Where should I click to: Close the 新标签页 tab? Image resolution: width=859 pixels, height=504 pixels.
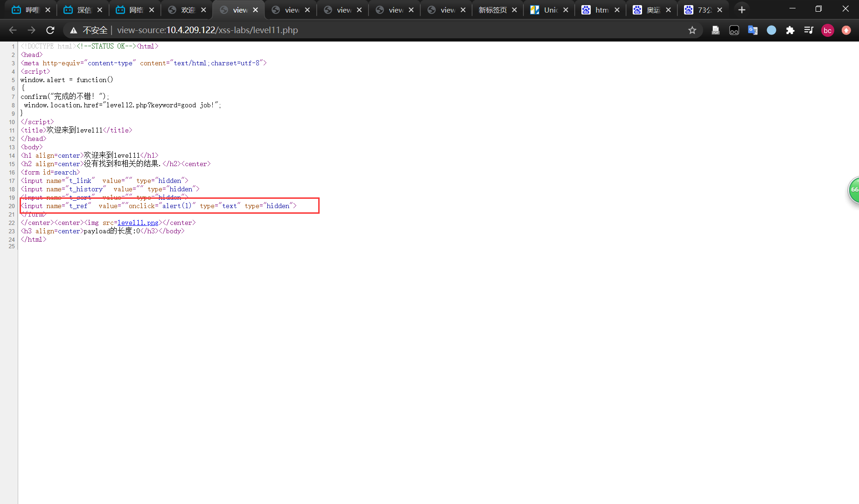pos(514,10)
